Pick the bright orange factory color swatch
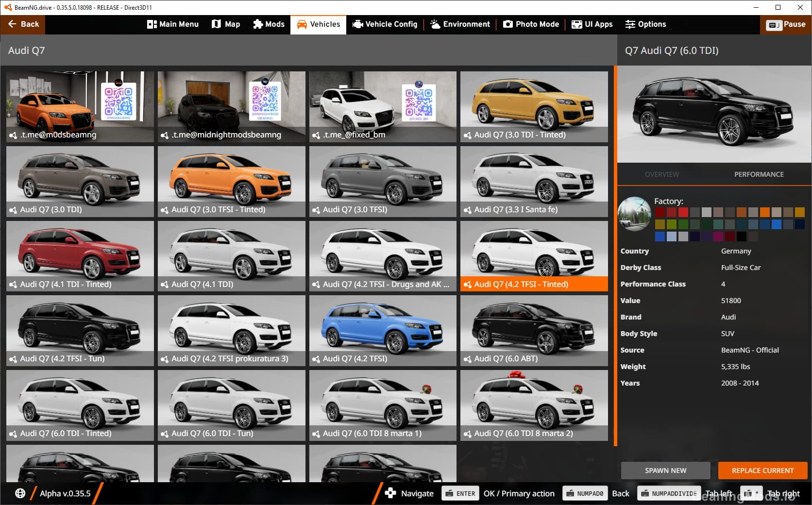The height and width of the screenshot is (505, 812). (x=765, y=212)
